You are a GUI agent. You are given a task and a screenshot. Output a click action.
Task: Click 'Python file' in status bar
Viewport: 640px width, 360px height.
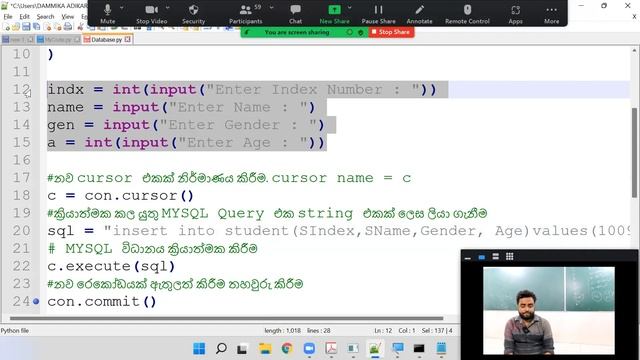point(15,331)
